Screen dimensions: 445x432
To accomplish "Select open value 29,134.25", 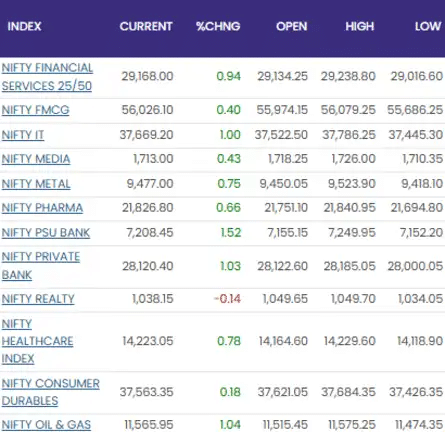I will [282, 76].
